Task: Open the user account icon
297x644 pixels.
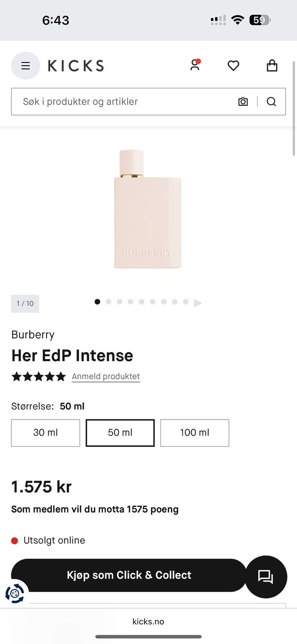Action: point(195,65)
